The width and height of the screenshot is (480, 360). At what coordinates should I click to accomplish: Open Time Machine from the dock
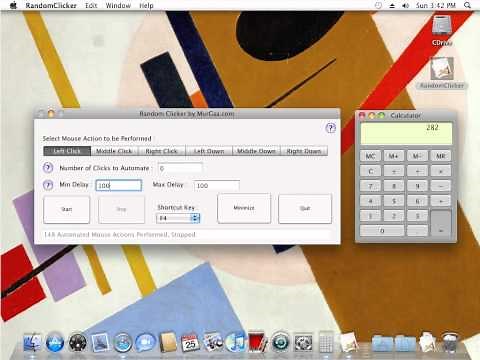click(281, 343)
